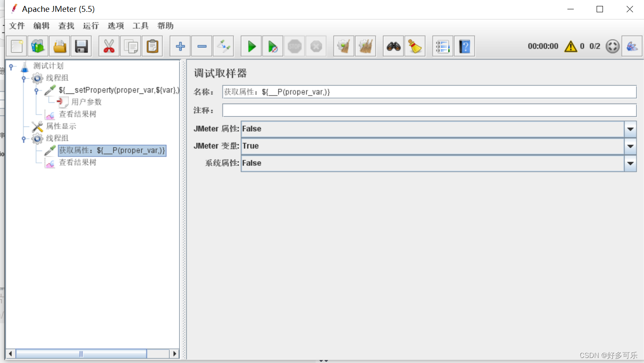Clear results with single broom icon
This screenshot has width=644, height=363.
(x=344, y=46)
